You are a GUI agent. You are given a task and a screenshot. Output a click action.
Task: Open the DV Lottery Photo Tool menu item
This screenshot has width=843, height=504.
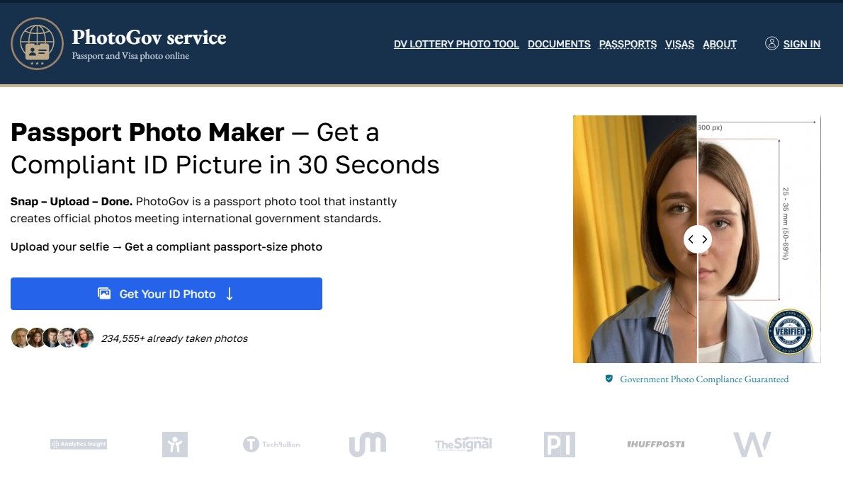pyautogui.click(x=456, y=44)
